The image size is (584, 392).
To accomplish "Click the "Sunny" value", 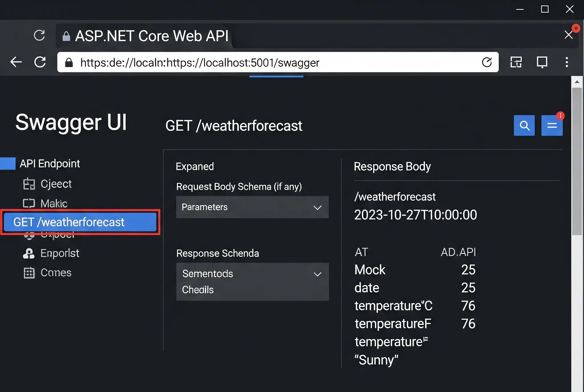I will 376,360.
